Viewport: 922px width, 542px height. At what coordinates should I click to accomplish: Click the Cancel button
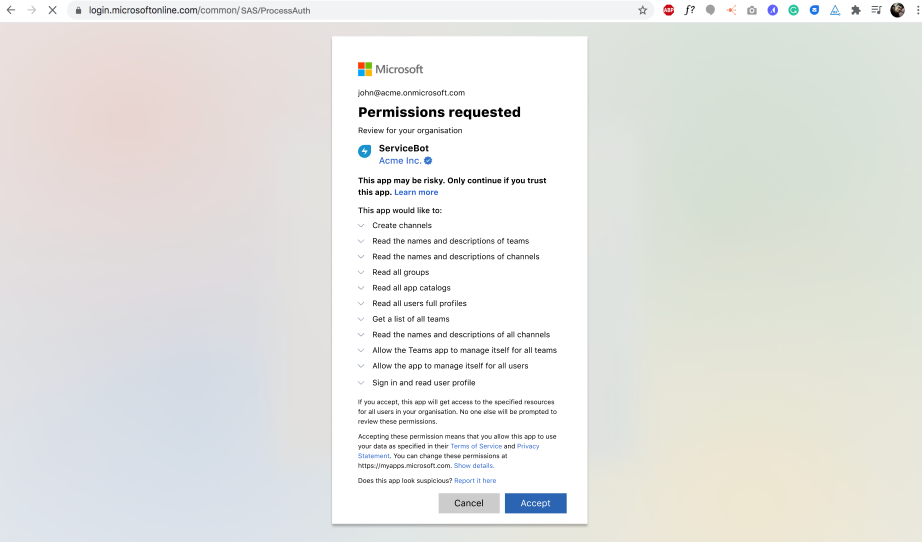[469, 503]
